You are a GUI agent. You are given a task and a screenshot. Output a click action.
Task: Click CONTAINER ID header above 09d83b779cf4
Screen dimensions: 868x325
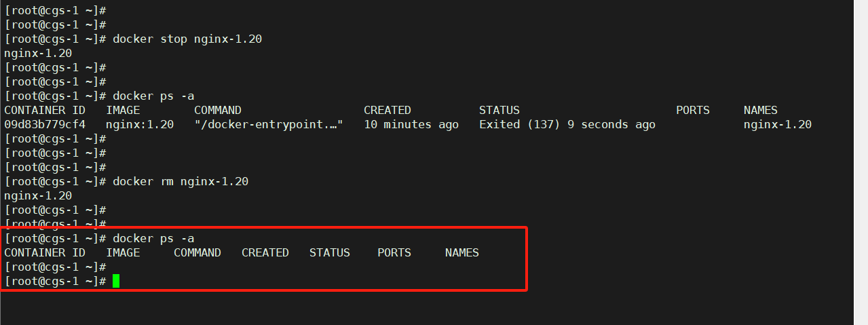(x=45, y=110)
